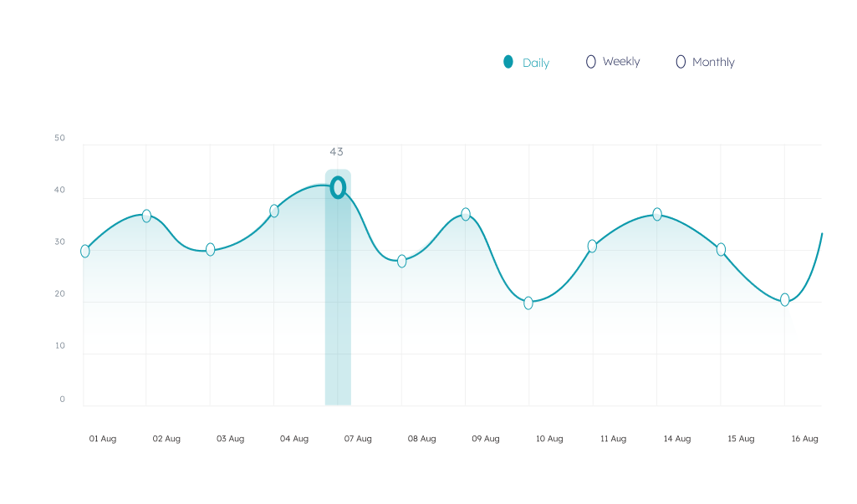Click the 43 value label above the chart
Image resolution: width=857 pixels, height=504 pixels.
[x=336, y=152]
